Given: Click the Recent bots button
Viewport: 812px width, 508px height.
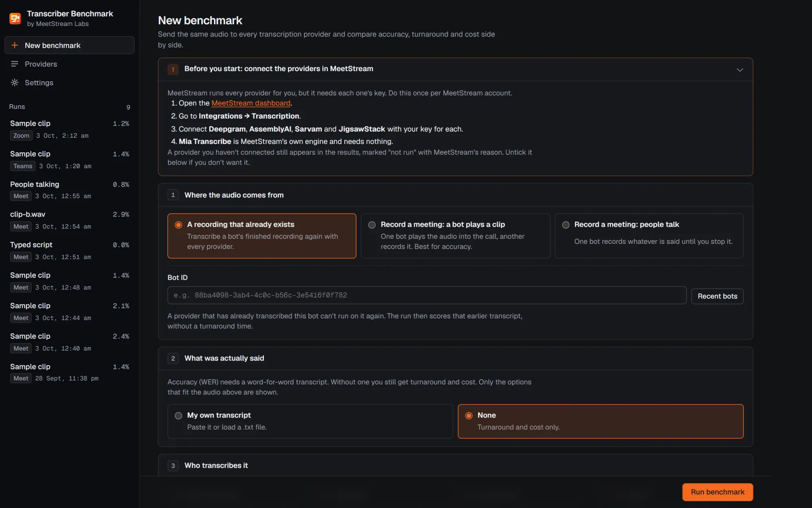Looking at the screenshot, I should pyautogui.click(x=717, y=296).
